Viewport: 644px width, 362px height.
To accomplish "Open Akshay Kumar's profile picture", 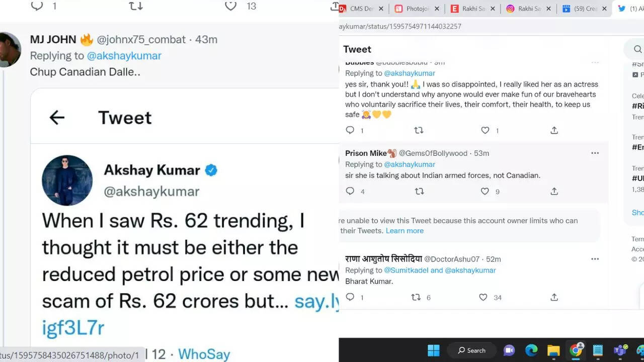I will pos(67,180).
